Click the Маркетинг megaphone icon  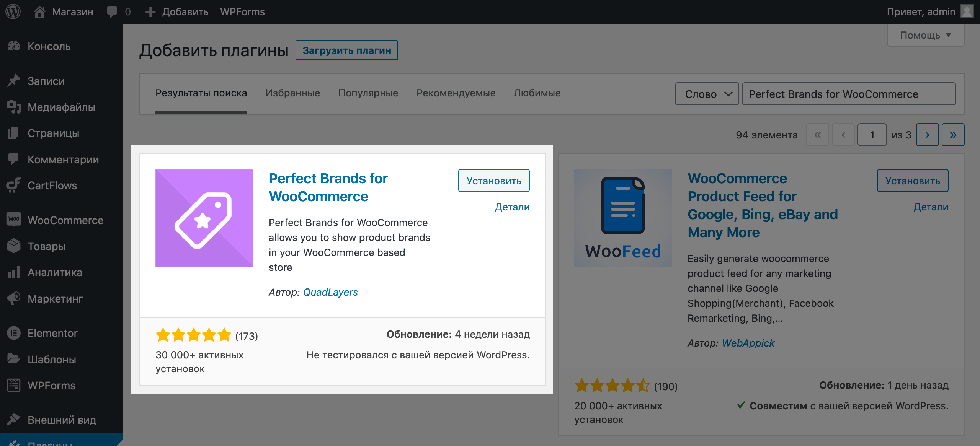pyautogui.click(x=14, y=298)
